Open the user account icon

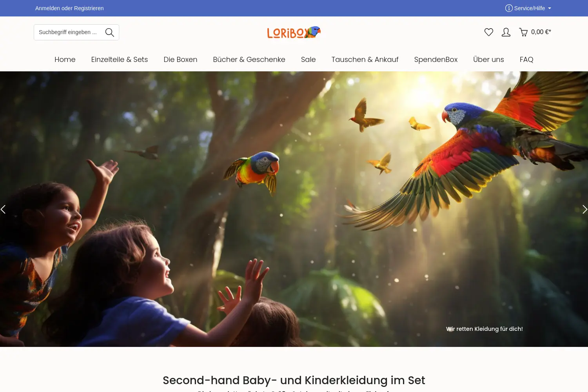click(x=506, y=32)
